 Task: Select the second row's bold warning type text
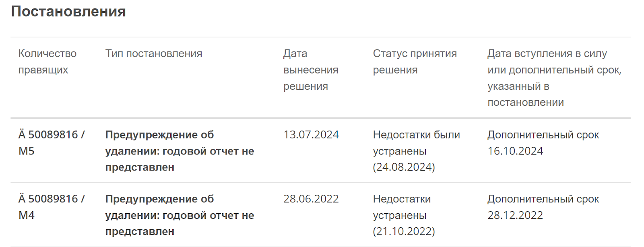pyautogui.click(x=180, y=215)
